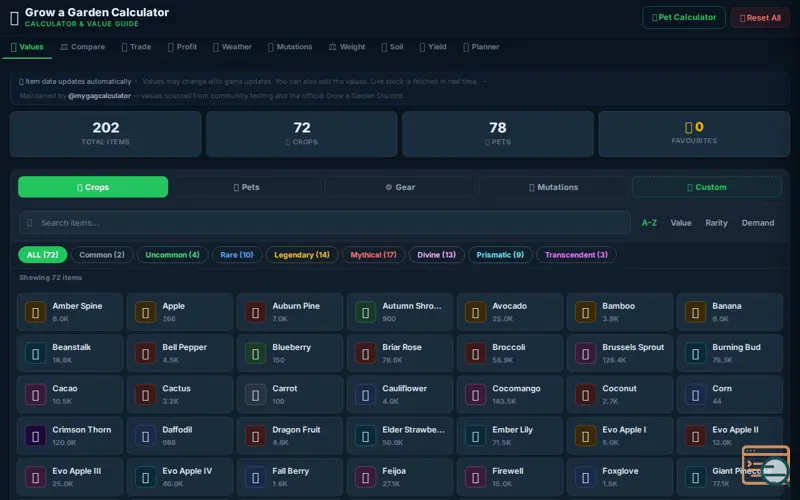Open the Yield tab

[433, 47]
